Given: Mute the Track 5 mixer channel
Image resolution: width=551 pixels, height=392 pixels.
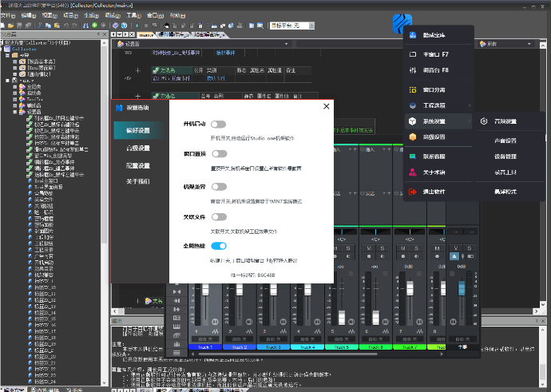Looking at the screenshot, I should (336, 248).
